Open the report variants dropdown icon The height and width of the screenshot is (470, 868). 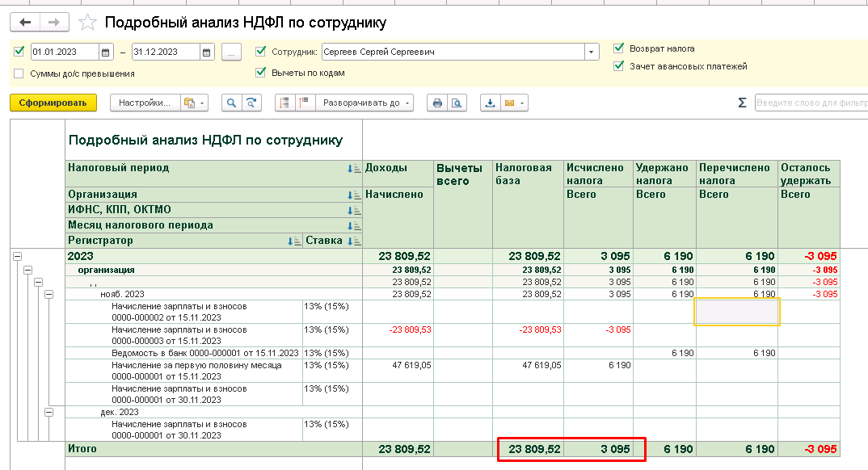194,103
